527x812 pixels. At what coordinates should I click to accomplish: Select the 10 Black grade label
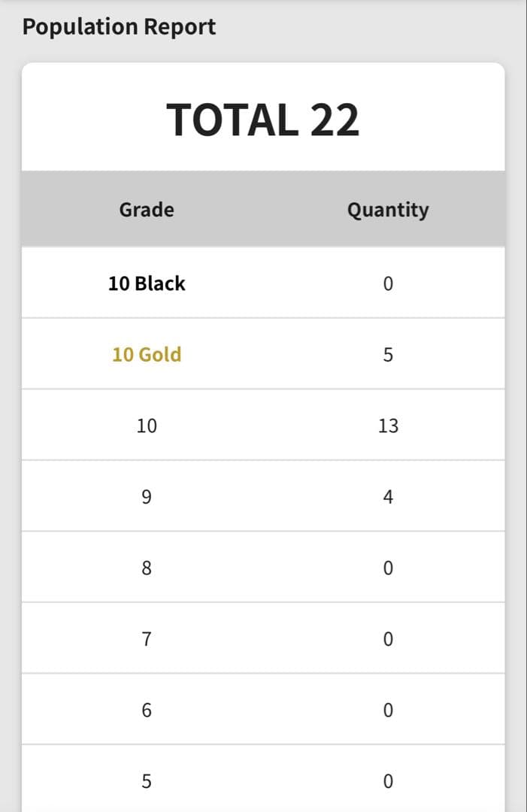pyautogui.click(x=147, y=283)
